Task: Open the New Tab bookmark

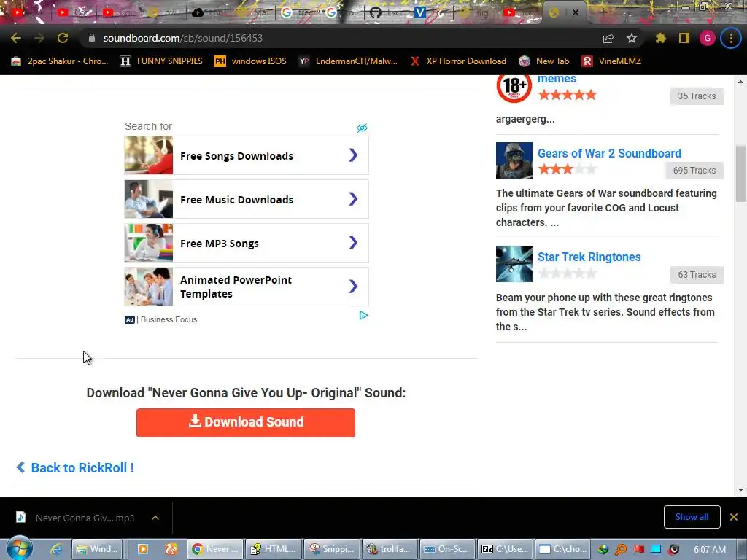Action: point(544,61)
